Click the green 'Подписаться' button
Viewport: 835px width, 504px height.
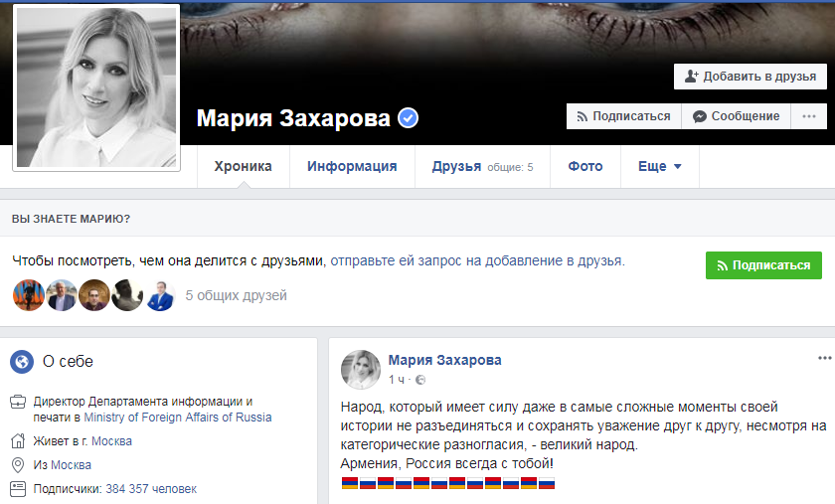(763, 265)
